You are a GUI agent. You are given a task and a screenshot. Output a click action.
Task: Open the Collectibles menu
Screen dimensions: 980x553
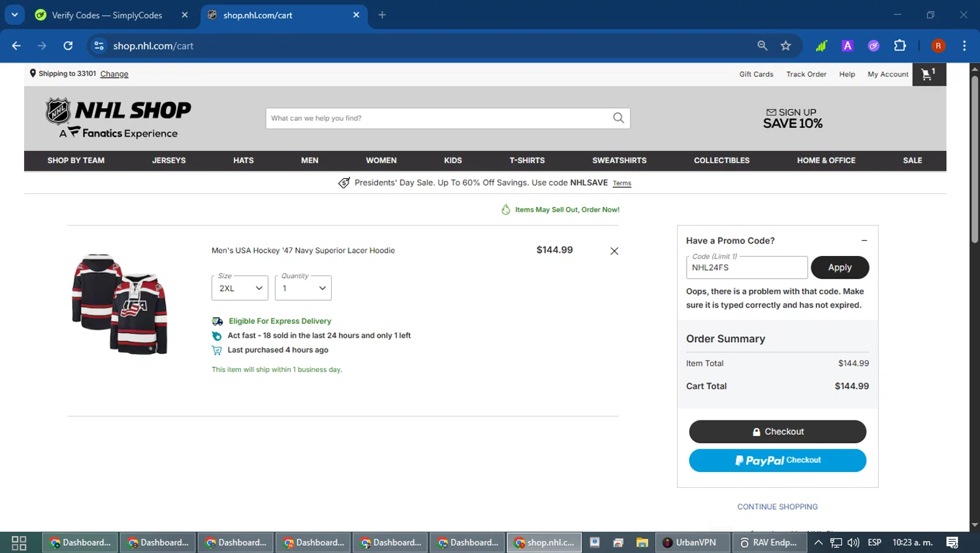[722, 161]
